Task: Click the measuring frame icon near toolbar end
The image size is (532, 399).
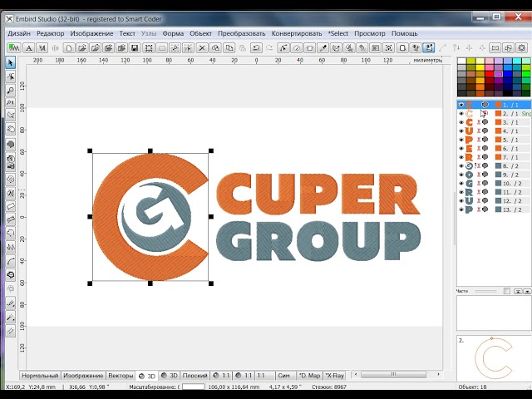Action: pyautogui.click(x=495, y=48)
